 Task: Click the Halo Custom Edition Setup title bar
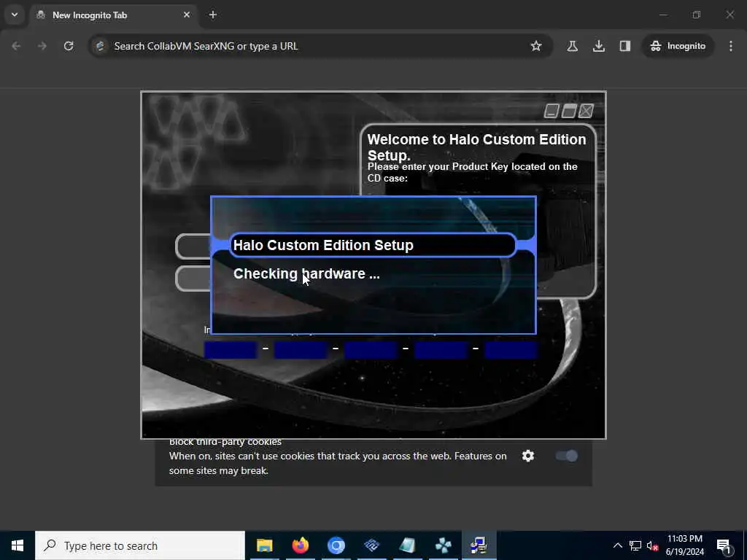(x=373, y=245)
